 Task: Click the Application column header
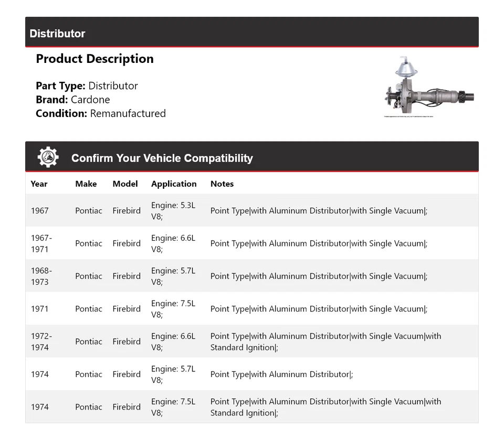click(174, 184)
